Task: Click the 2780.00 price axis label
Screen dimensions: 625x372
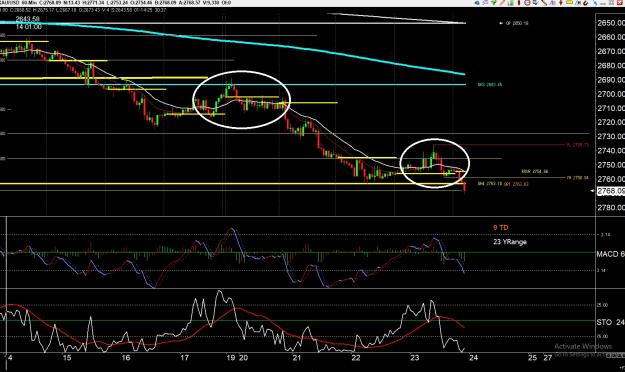Action: pos(611,207)
